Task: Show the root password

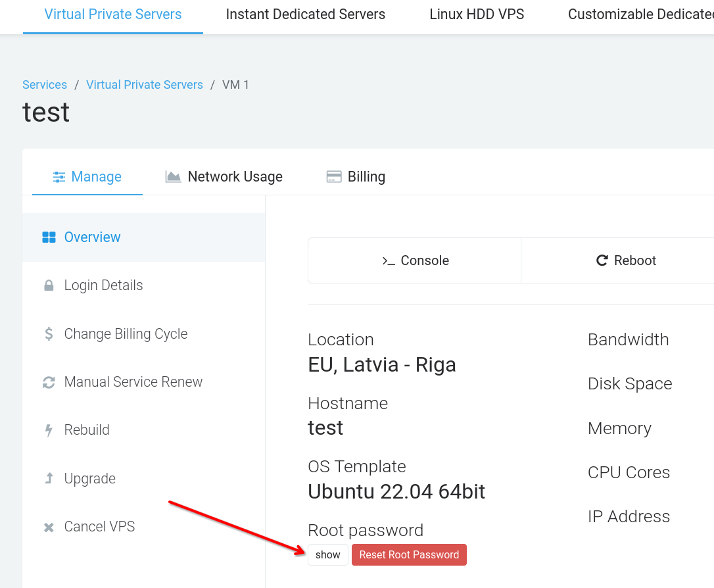Action: coord(327,554)
